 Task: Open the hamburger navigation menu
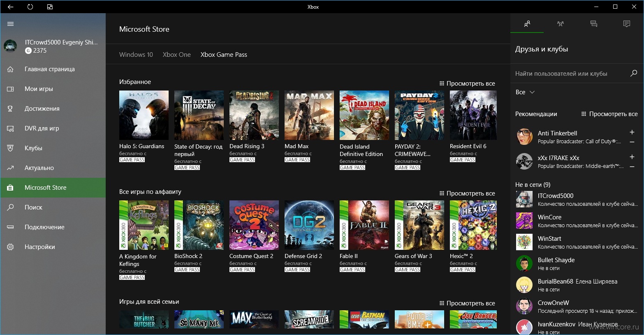[x=11, y=24]
